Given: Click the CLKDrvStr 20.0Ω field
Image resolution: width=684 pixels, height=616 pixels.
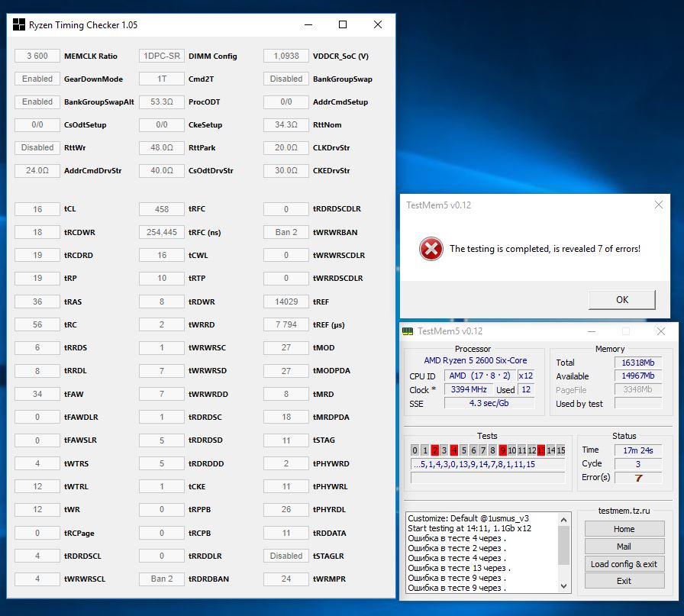Looking at the screenshot, I should click(286, 147).
